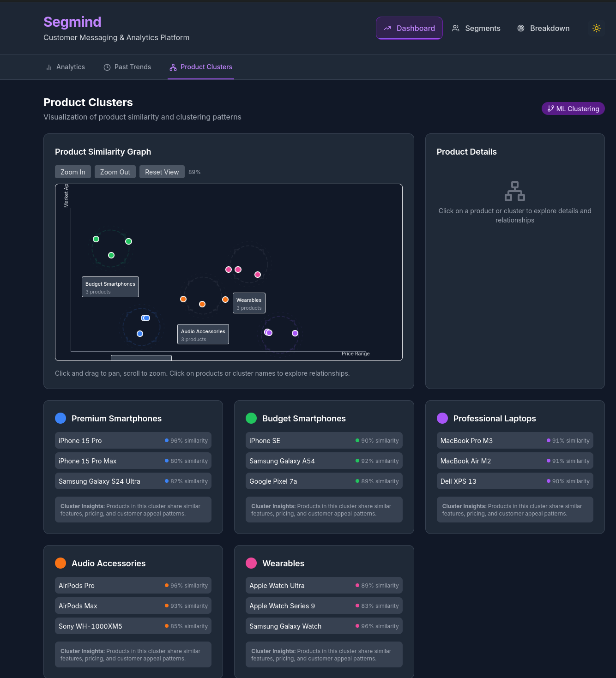
Task: Select the Apple Watch Ultra row
Action: (x=324, y=585)
